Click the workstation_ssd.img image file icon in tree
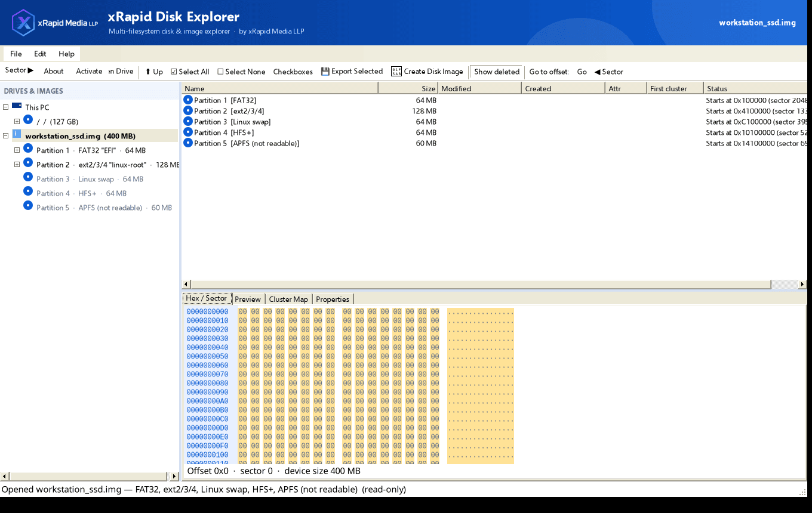This screenshot has width=812, height=513. tap(17, 134)
